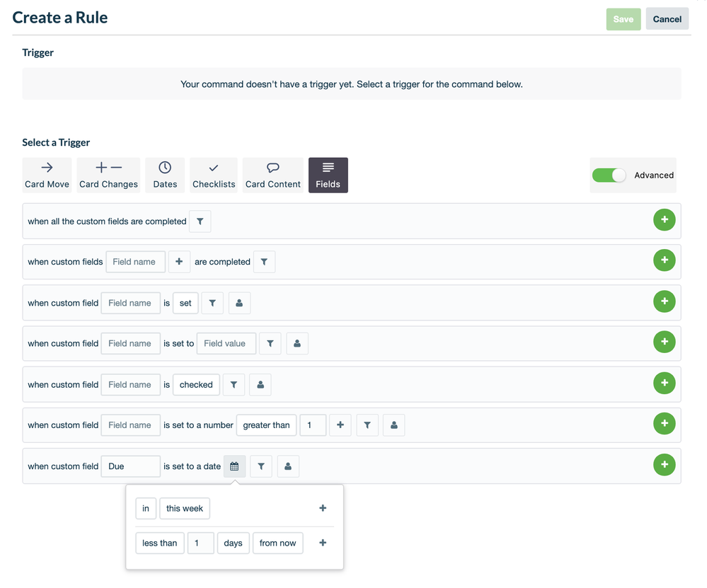Viewport: 707px width, 588px height.
Task: Click the 'Due' field name input
Action: point(131,466)
